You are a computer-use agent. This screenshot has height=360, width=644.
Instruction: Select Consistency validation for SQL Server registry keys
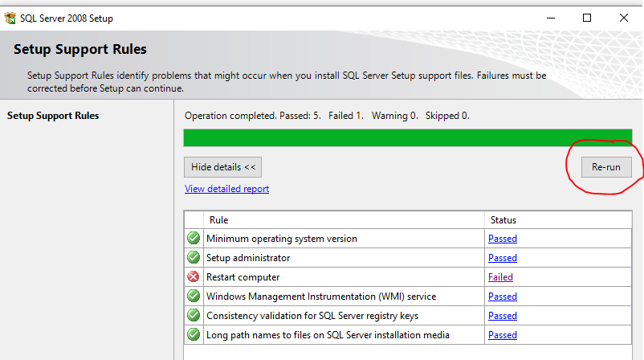tap(312, 316)
